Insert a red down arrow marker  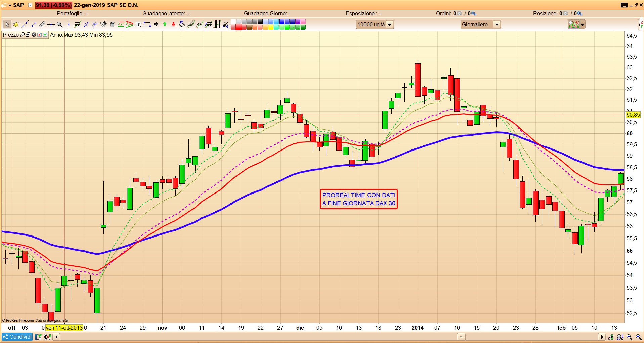(x=173, y=24)
